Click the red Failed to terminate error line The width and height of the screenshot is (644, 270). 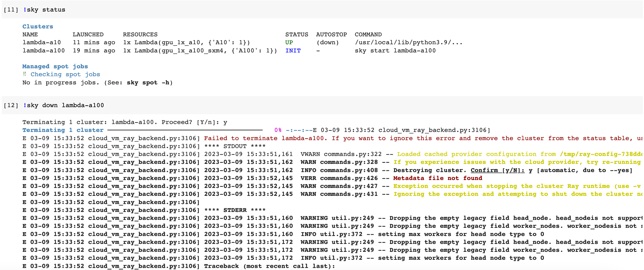click(x=358, y=138)
